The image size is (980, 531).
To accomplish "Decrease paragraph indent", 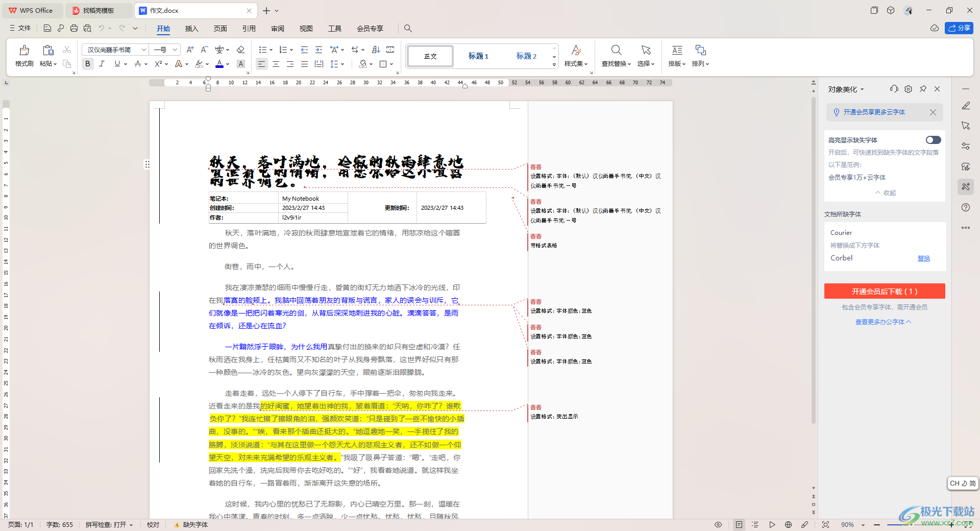I will point(304,50).
